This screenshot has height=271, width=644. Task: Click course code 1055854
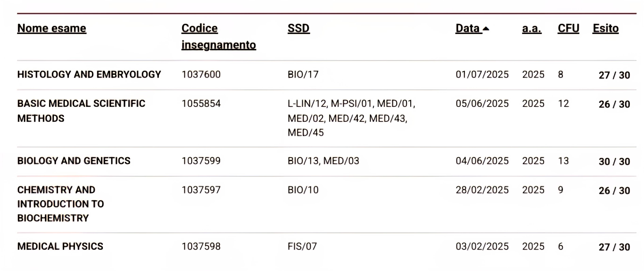[x=201, y=104]
